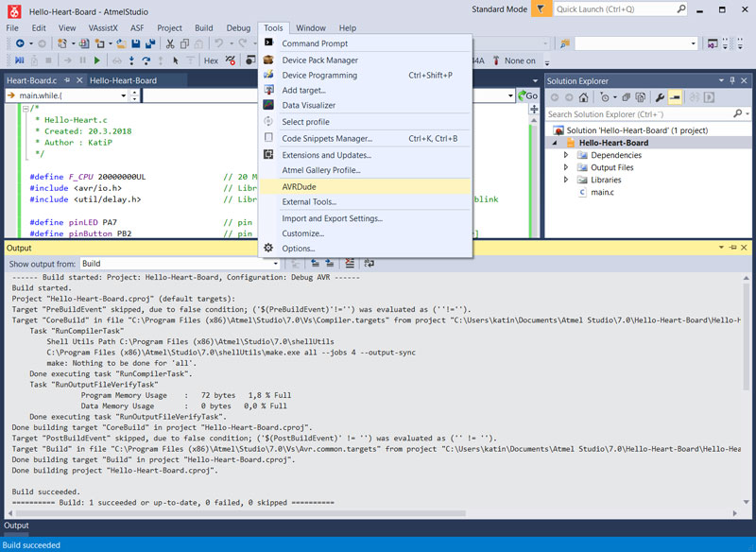Click the Find in Files icon

click(x=564, y=43)
